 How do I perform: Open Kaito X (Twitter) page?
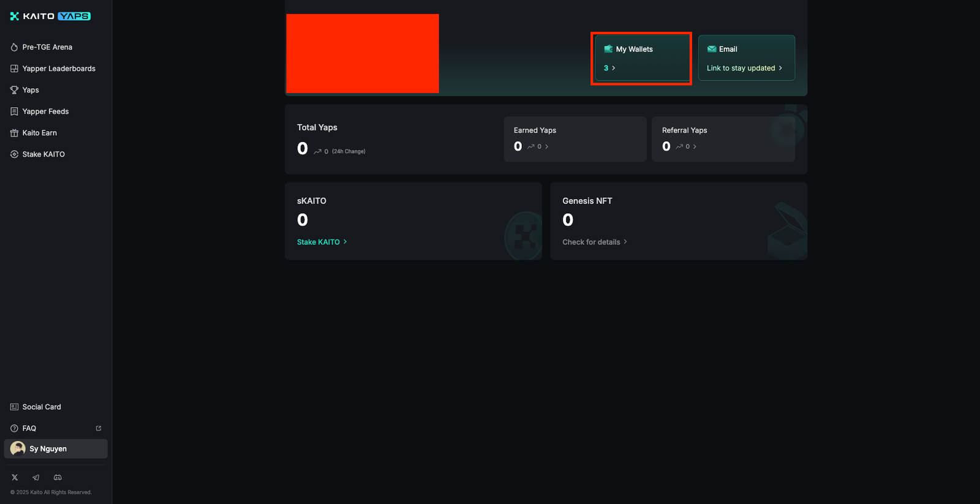tap(15, 478)
